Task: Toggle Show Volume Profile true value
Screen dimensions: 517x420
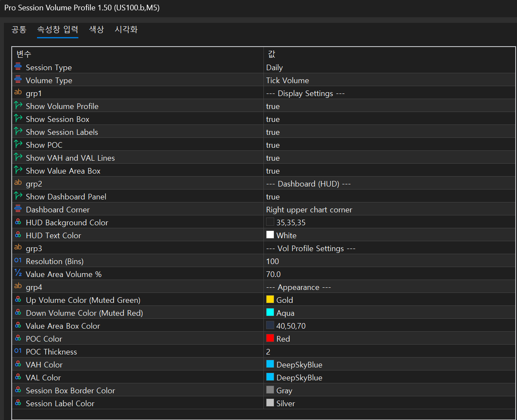Action: point(273,106)
